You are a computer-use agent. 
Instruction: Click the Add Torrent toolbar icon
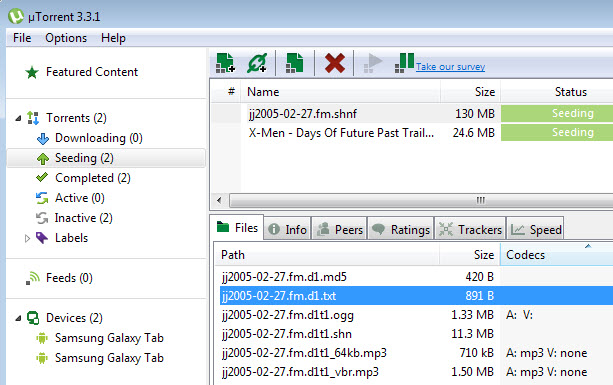(225, 63)
